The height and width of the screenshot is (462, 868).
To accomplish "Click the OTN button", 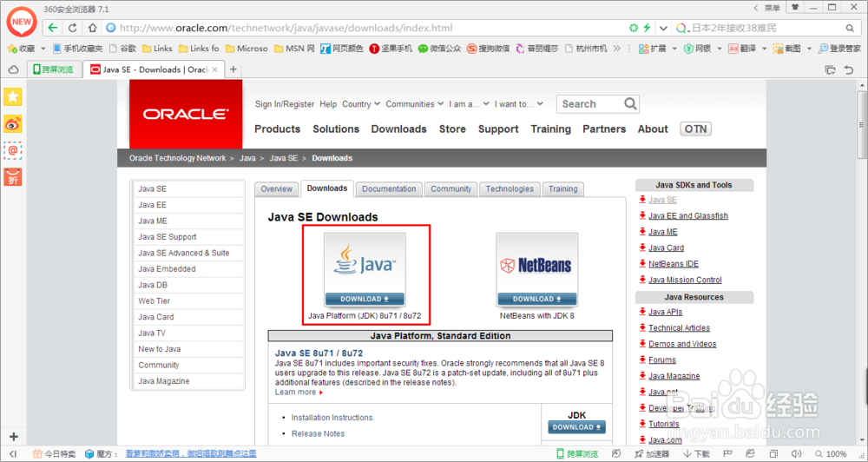I will point(696,129).
